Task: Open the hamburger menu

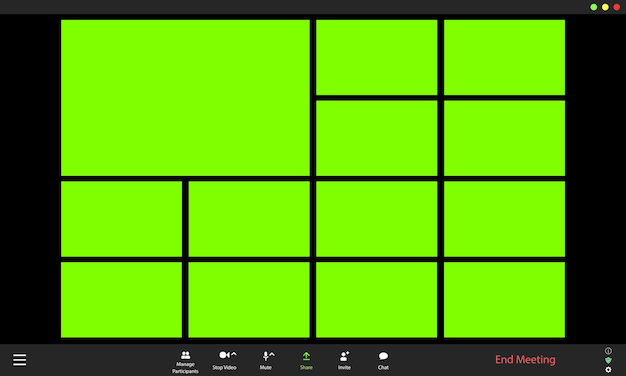Action: [20, 359]
